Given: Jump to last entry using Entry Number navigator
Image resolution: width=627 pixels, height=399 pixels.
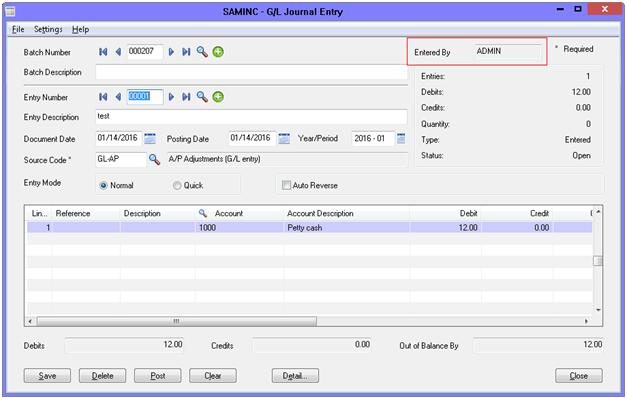Looking at the screenshot, I should click(x=186, y=97).
